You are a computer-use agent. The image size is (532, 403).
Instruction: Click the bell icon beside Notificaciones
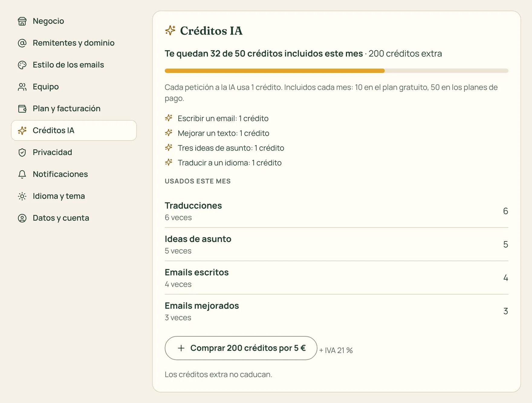tap(22, 174)
